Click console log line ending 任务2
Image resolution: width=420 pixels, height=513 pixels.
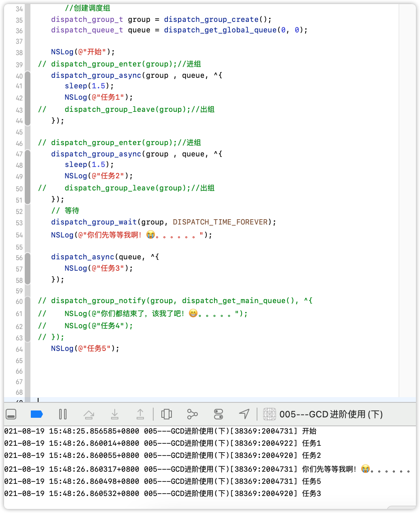[x=163, y=455]
